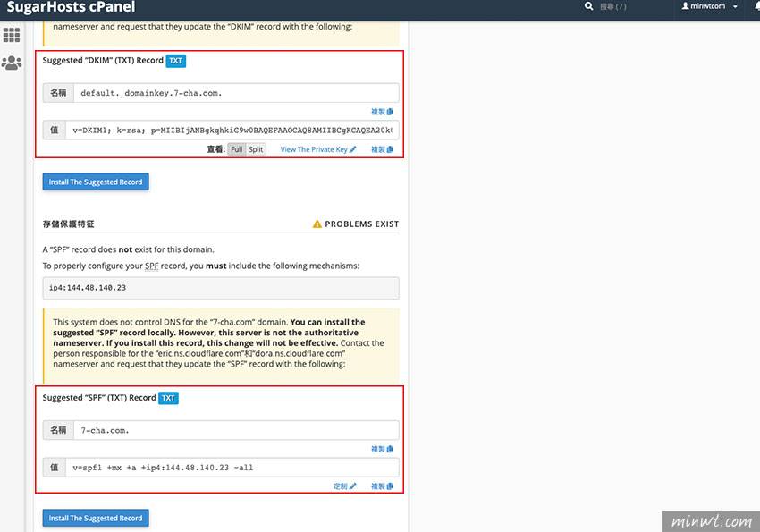The image size is (760, 532).
Task: Switch DKIM value view to Split
Action: click(x=256, y=149)
